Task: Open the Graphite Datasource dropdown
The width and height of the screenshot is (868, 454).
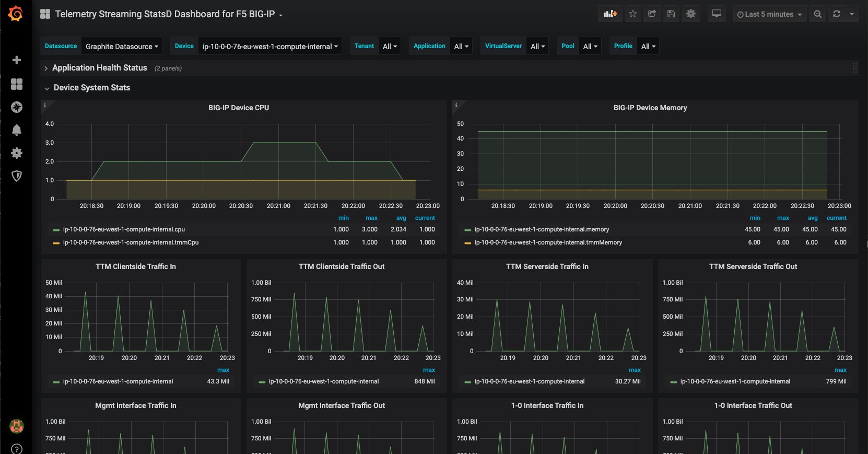Action: coord(122,46)
